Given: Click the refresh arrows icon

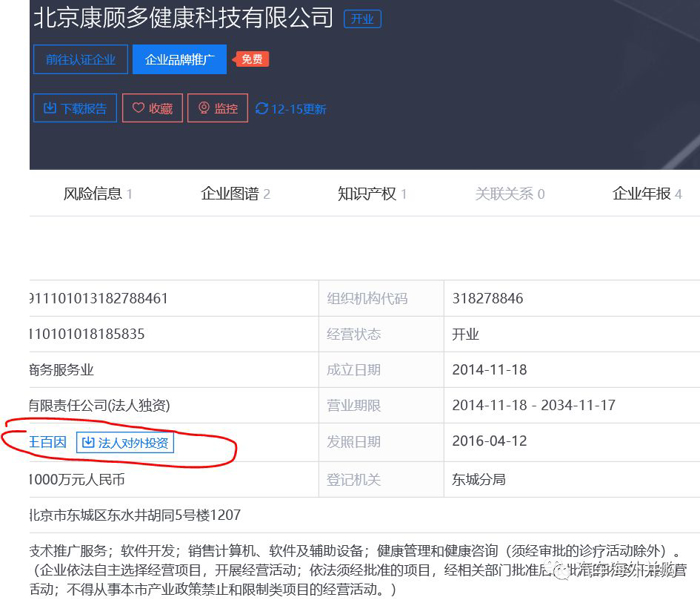Looking at the screenshot, I should coord(262,108).
